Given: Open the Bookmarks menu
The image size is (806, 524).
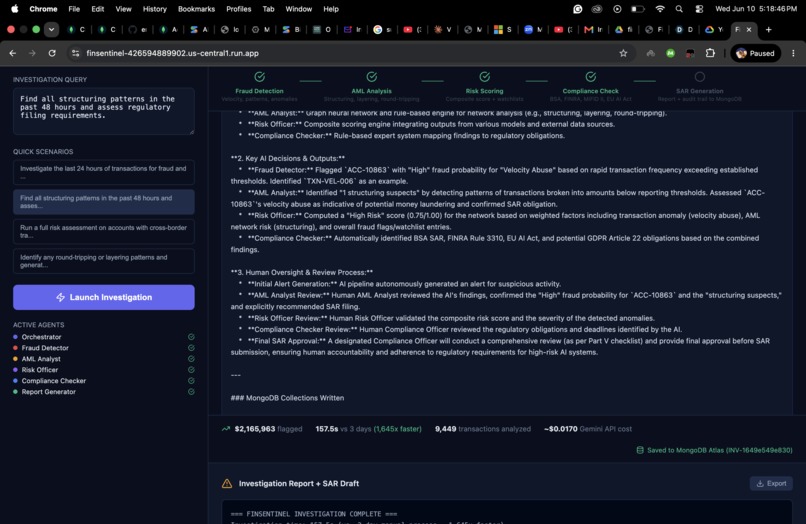Looking at the screenshot, I should pos(196,9).
